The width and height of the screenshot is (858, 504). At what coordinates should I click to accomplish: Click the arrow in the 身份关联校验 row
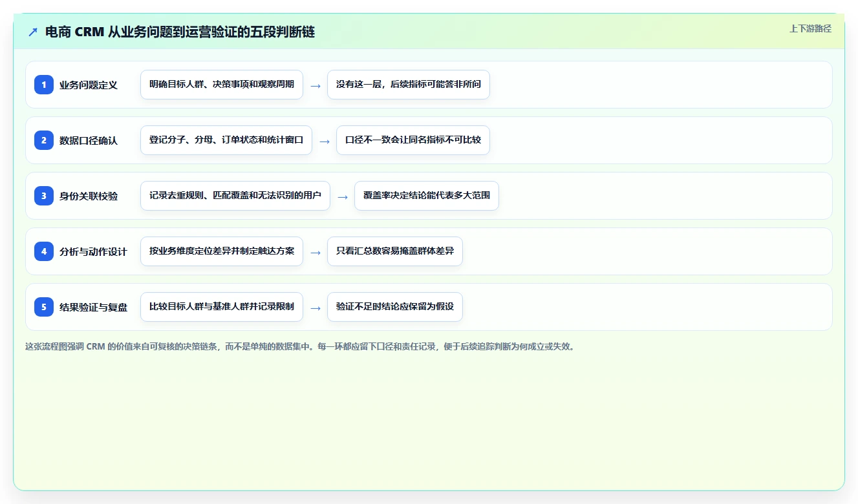coord(343,196)
